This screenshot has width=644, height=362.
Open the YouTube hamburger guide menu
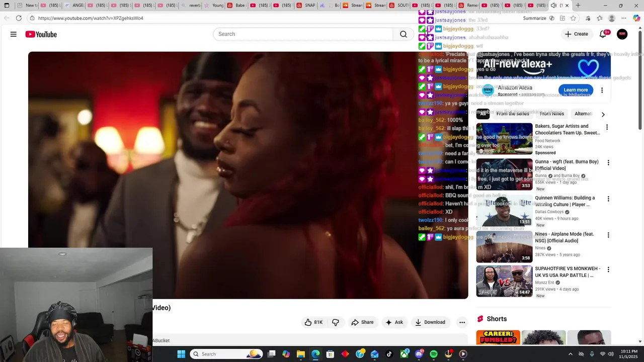point(14,34)
